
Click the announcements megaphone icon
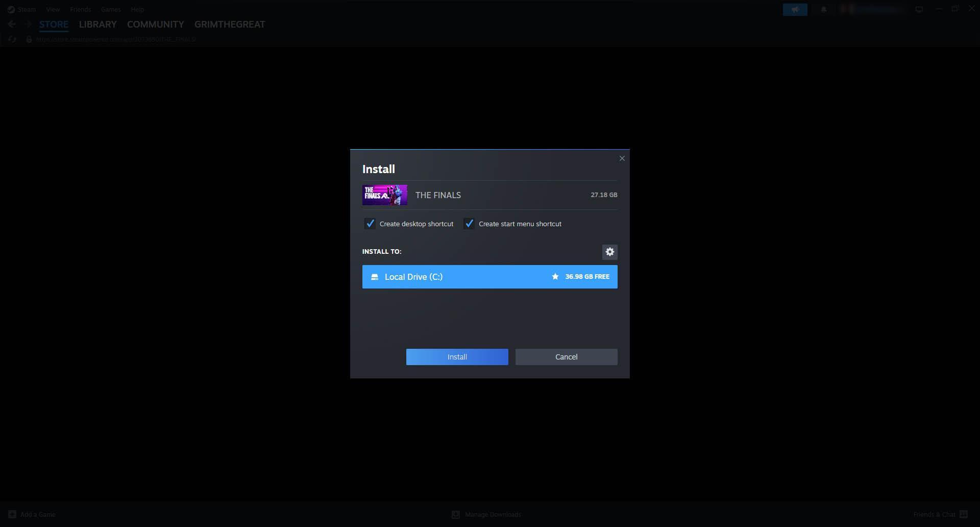click(795, 10)
